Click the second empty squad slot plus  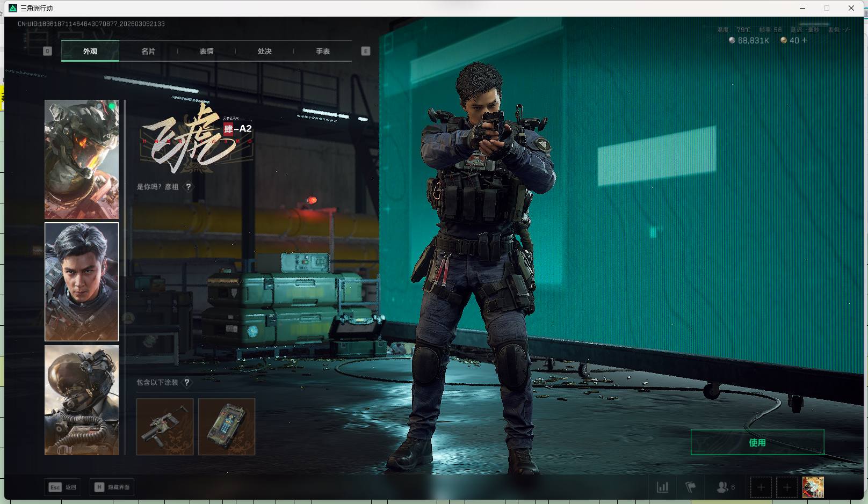(x=787, y=487)
